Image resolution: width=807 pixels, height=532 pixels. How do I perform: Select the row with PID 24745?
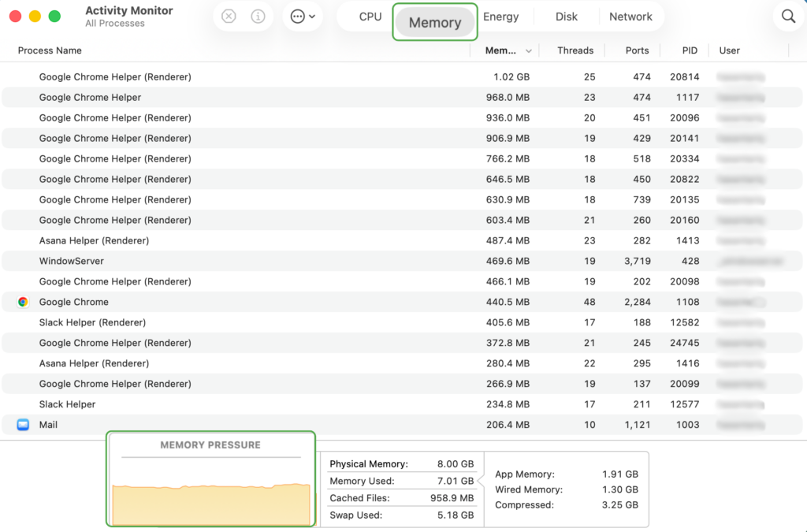pyautogui.click(x=402, y=343)
